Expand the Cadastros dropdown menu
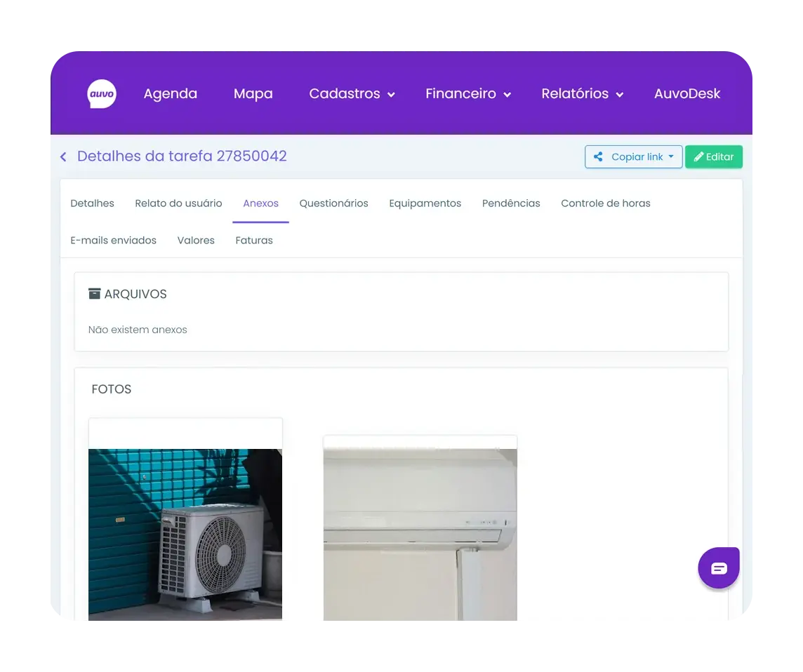 [352, 94]
